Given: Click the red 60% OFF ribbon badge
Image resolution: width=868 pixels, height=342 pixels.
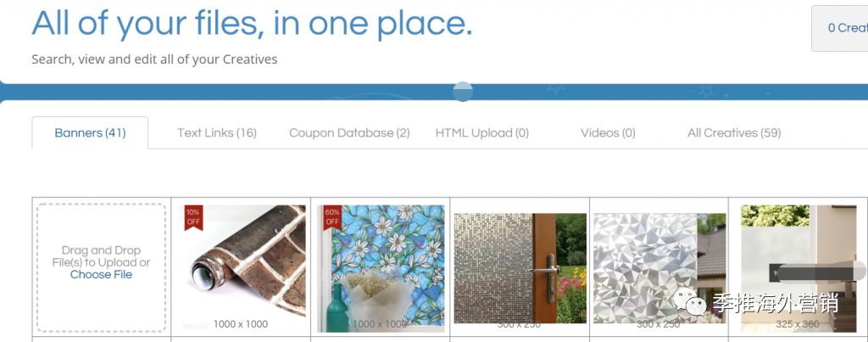Looking at the screenshot, I should coord(332,217).
